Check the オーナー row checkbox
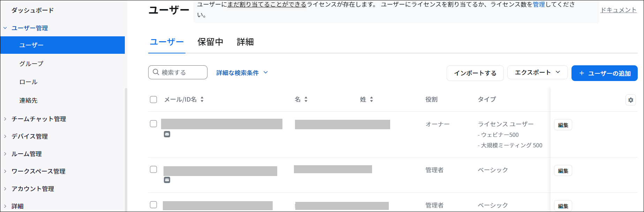The height and width of the screenshot is (212, 644). coord(153,124)
